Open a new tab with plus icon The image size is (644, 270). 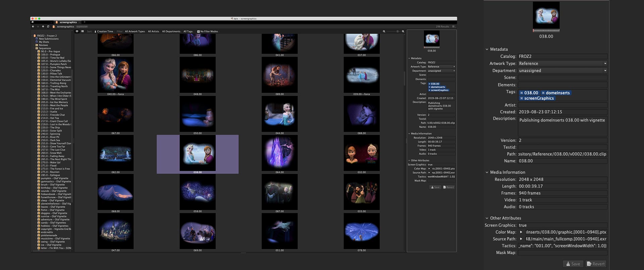(85, 22)
